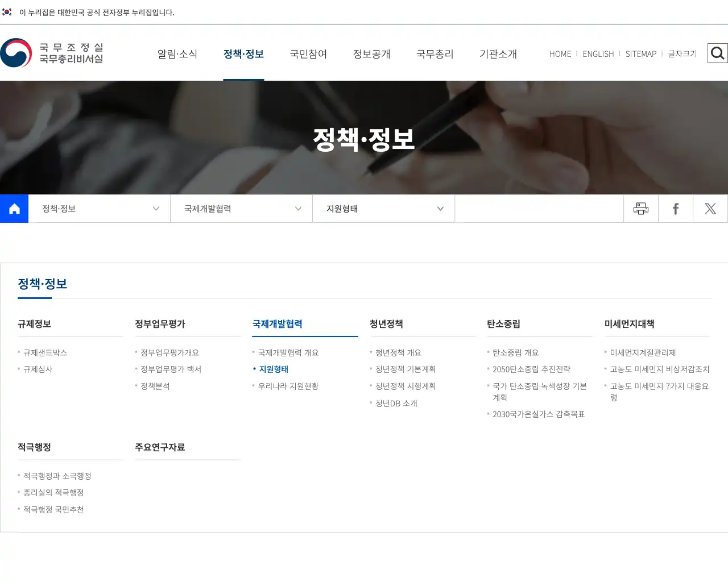Open 정책분석 link

tap(155, 386)
